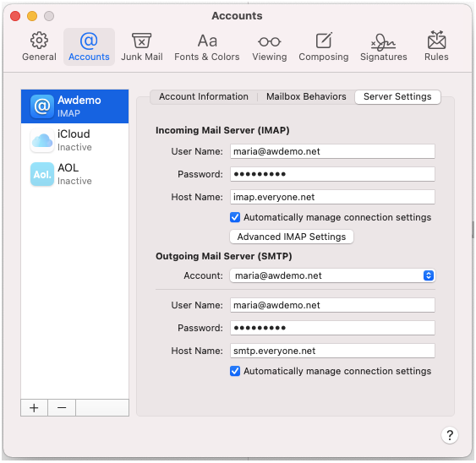Open Fonts & Colors preferences
The width and height of the screenshot is (476, 463).
[x=207, y=46]
